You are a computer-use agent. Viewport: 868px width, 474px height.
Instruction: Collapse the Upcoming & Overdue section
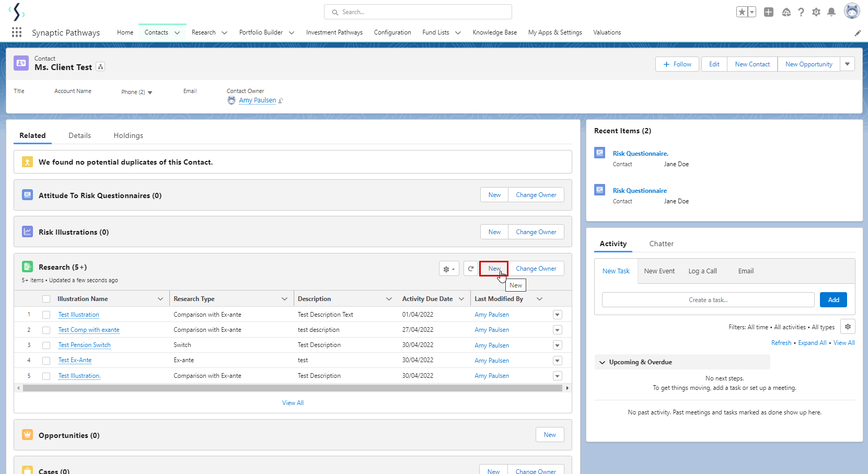603,362
